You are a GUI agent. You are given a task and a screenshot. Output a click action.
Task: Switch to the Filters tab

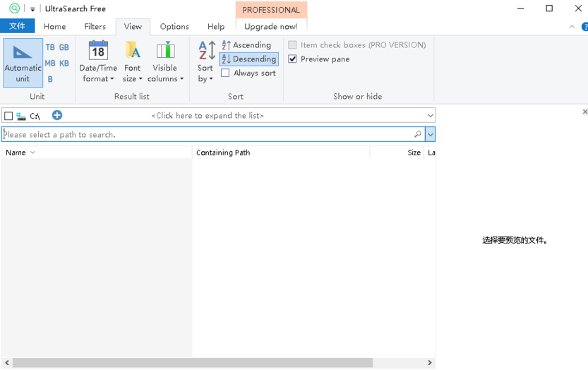95,27
